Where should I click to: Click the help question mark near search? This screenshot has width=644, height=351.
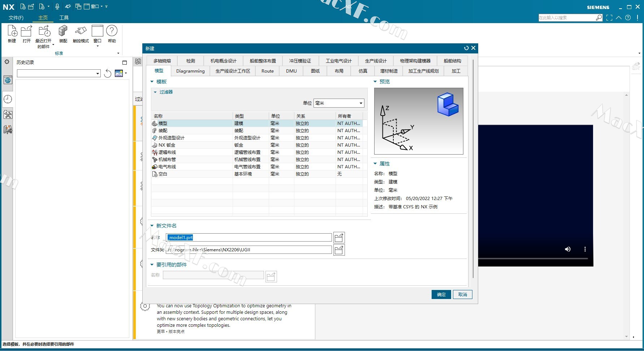628,17
